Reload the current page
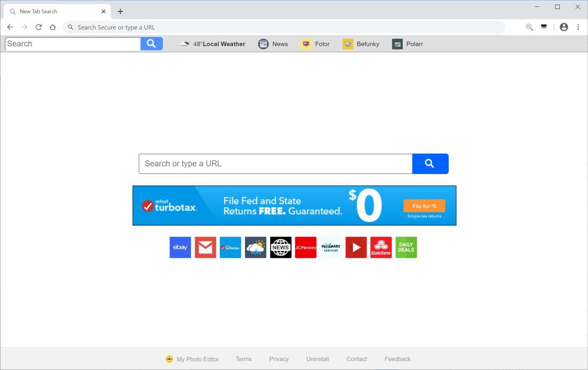The height and width of the screenshot is (370, 588). [39, 27]
